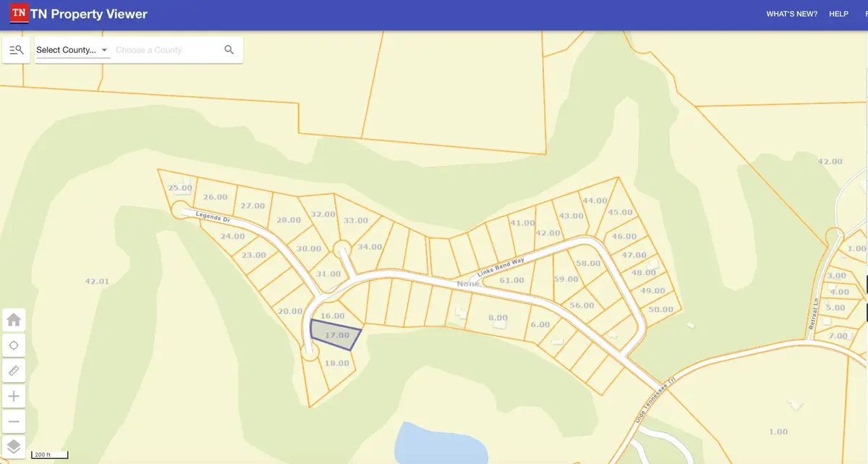
Task: Zoom in with the plus button
Action: [x=14, y=396]
